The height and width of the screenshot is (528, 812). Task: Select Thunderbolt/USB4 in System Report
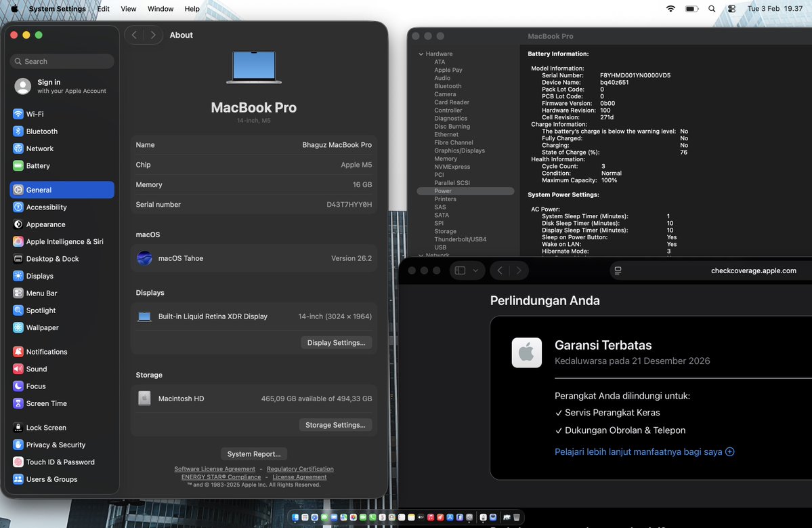[460, 239]
